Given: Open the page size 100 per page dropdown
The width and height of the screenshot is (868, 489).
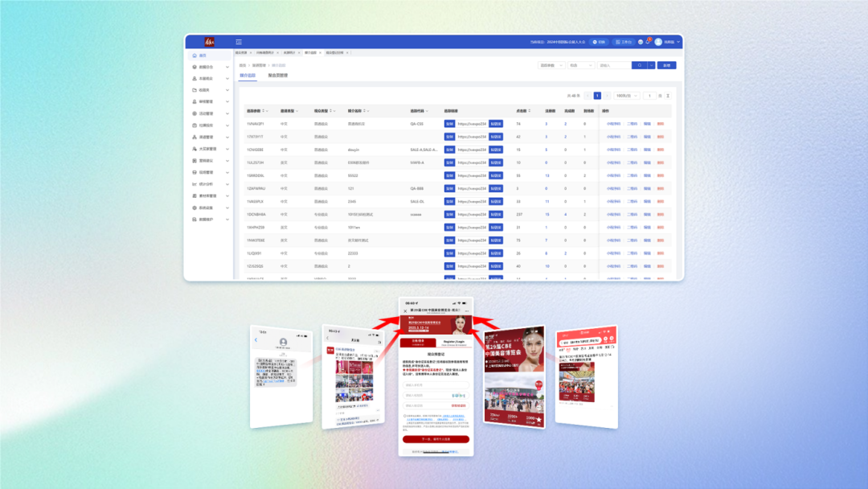Looking at the screenshot, I should point(625,95).
